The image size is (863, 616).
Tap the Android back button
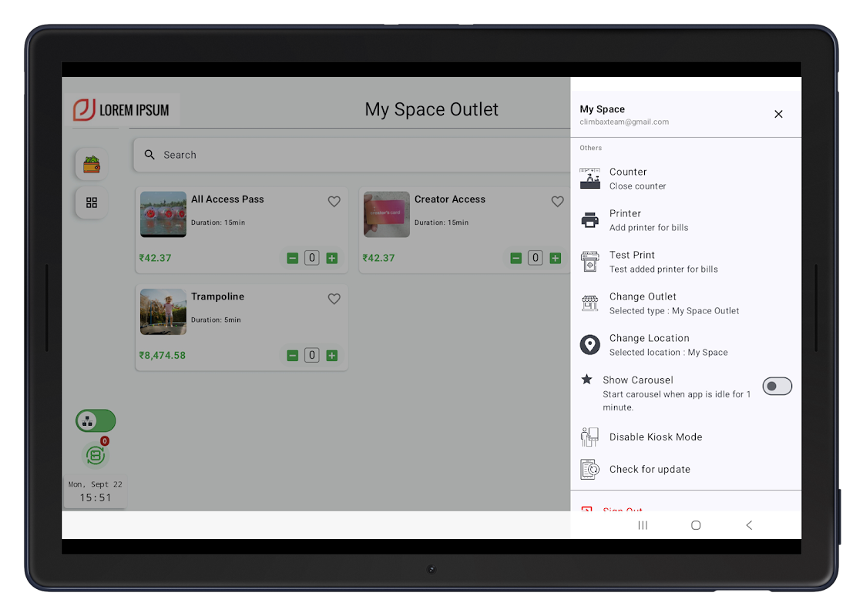pos(749,525)
